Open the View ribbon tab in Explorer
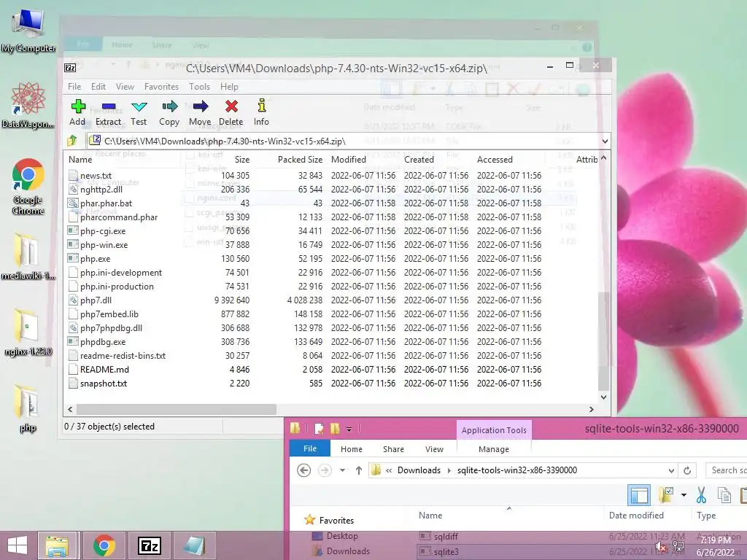 tap(435, 449)
